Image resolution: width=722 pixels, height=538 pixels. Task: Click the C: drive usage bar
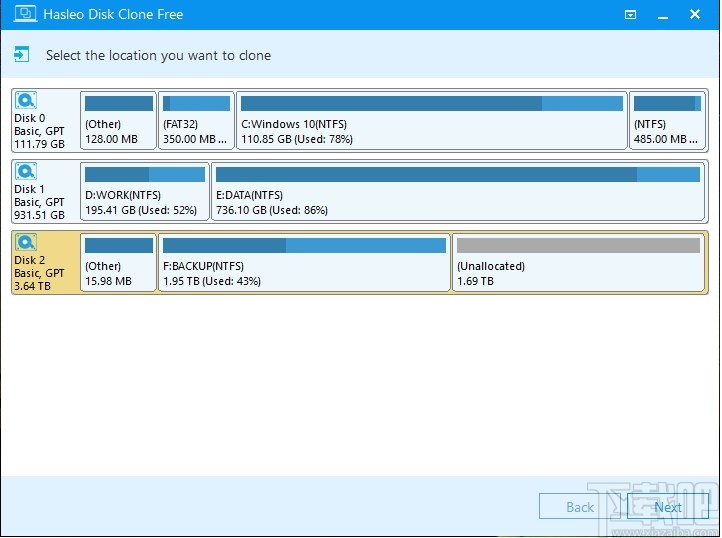pyautogui.click(x=432, y=103)
